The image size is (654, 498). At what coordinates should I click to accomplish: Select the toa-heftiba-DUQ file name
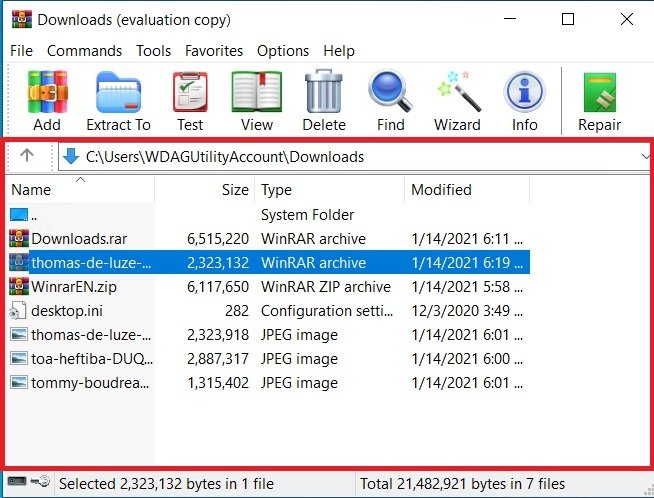tap(92, 359)
